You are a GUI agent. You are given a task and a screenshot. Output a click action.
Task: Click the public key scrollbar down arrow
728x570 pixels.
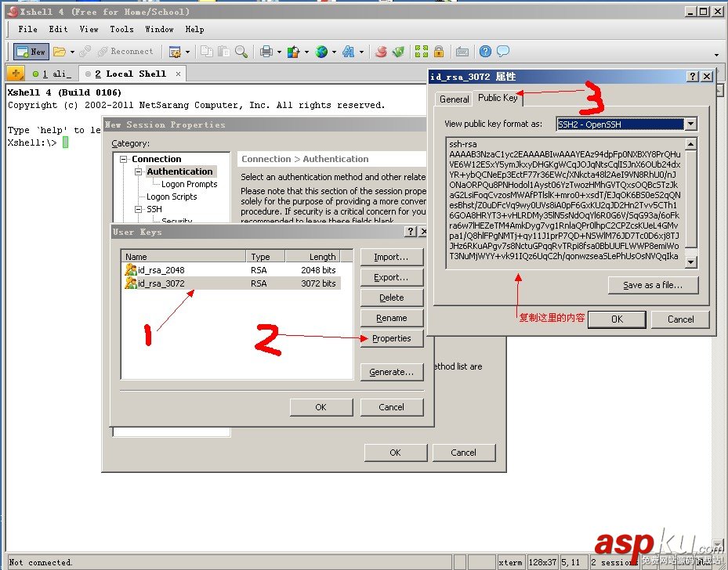[691, 262]
